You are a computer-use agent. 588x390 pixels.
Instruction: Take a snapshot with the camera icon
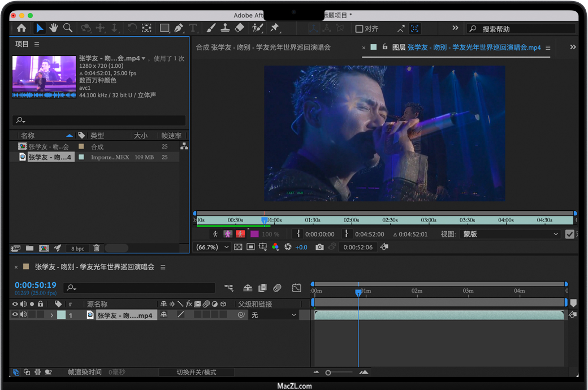(x=319, y=247)
